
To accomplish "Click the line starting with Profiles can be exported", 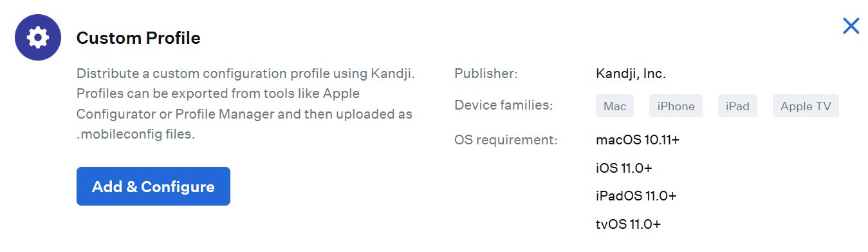I will [218, 94].
